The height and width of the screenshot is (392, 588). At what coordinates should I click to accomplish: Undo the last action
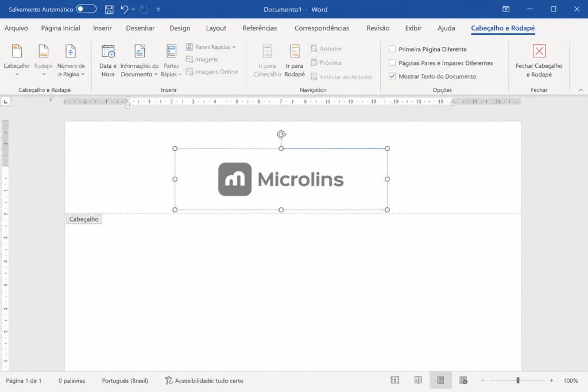(x=124, y=9)
